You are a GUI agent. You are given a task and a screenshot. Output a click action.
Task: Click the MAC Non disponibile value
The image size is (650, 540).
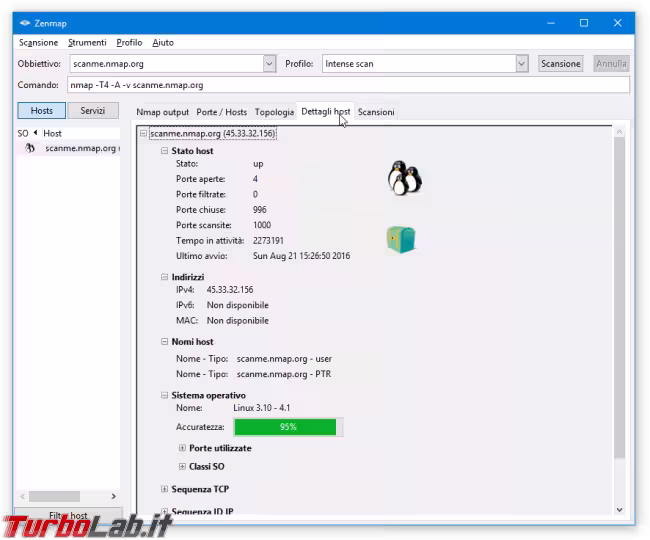pyautogui.click(x=238, y=320)
